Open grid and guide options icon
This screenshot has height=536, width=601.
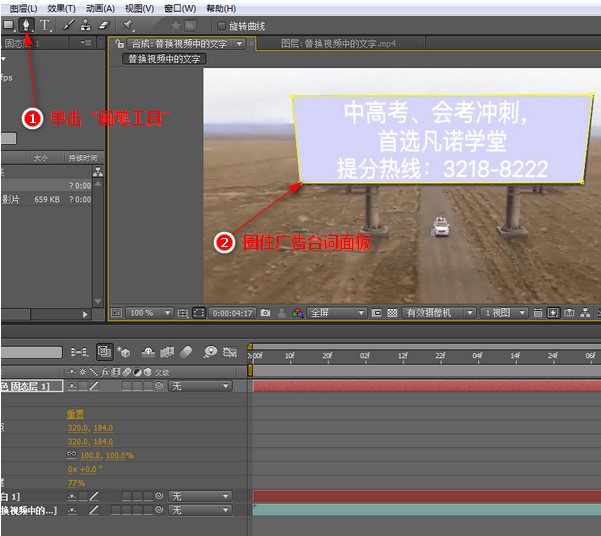coord(183,313)
